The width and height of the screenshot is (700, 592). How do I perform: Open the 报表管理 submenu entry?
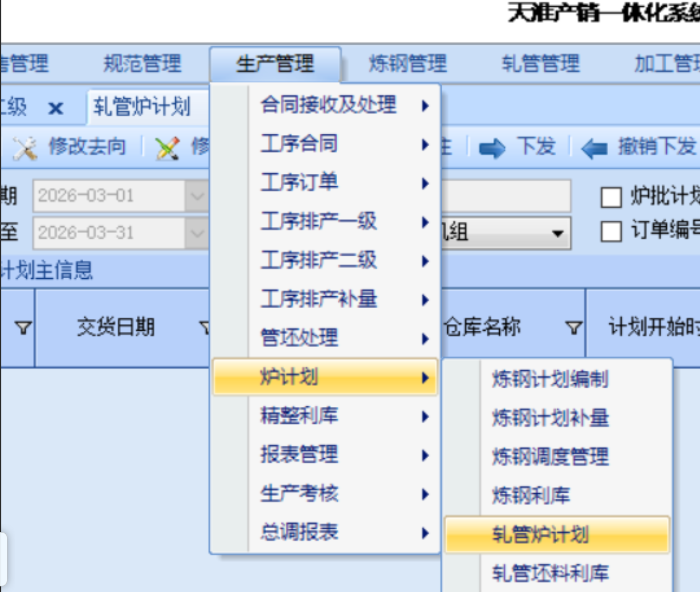pos(300,454)
